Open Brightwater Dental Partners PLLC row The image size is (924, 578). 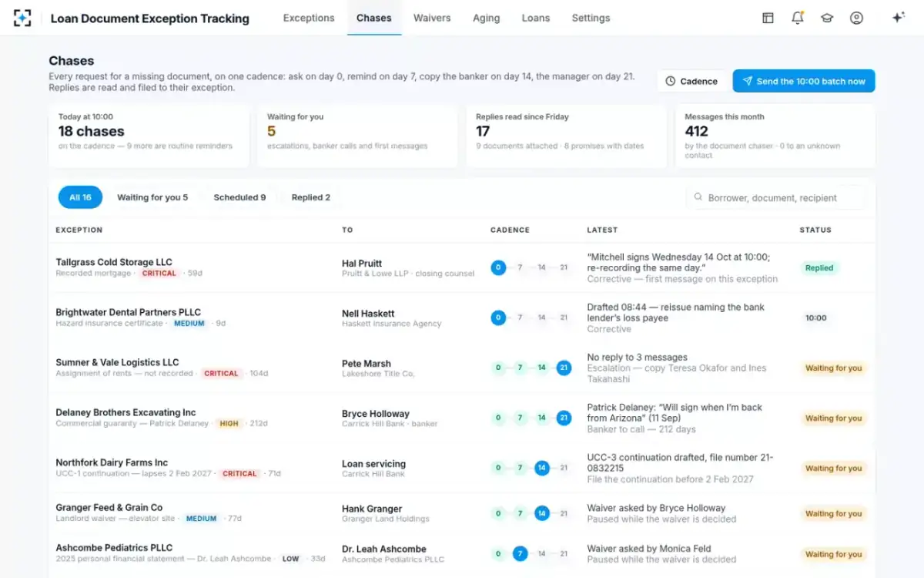click(462, 318)
